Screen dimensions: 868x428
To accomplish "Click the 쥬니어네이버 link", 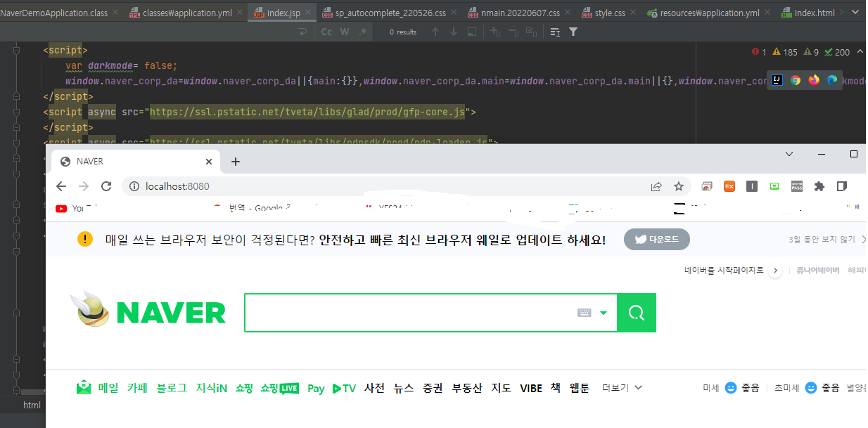I will coord(818,270).
